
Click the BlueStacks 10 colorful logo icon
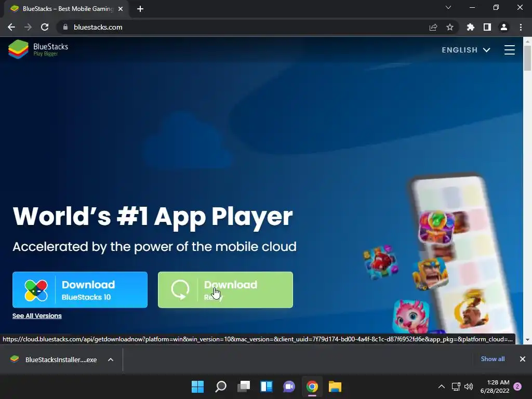[36, 290]
